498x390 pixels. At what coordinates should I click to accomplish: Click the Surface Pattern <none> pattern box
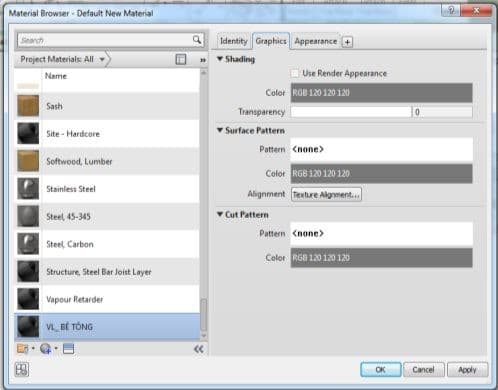tap(381, 149)
